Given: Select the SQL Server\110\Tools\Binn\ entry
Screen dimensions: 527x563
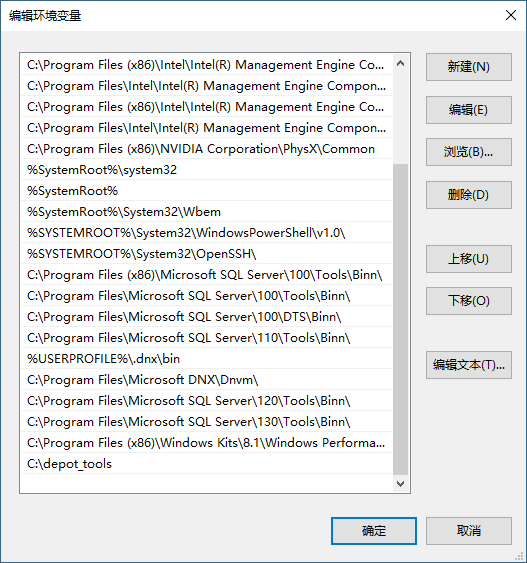Looking at the screenshot, I should click(206, 338).
